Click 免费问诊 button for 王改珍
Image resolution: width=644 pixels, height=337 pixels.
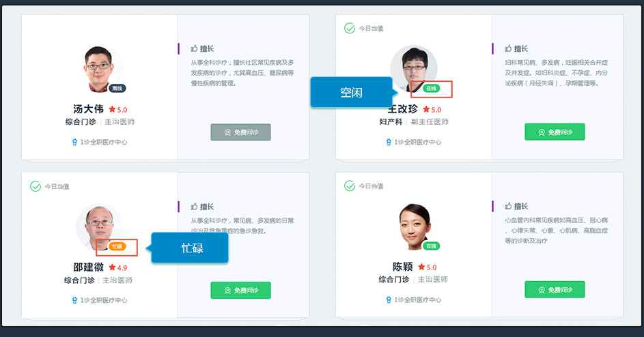tap(555, 132)
